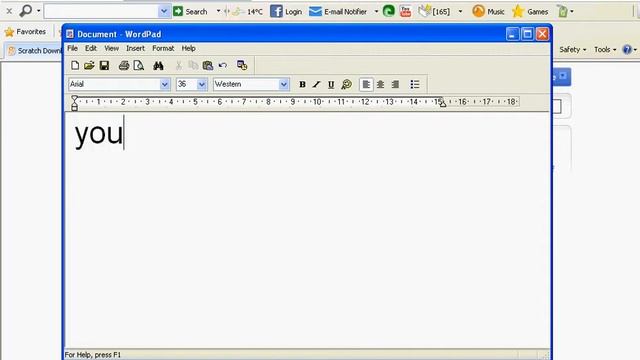Click the browser toolbar search input field
This screenshot has height=360, width=640.
101,11
